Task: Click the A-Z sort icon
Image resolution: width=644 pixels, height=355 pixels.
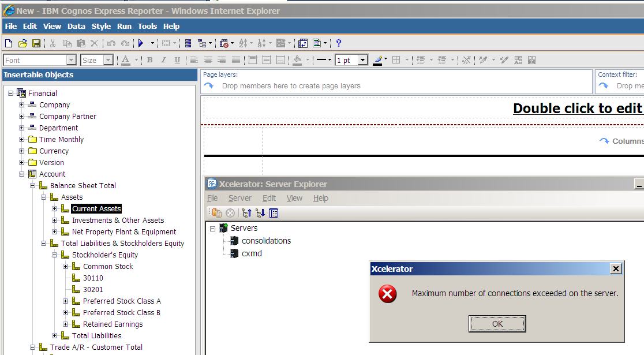Action: [x=244, y=43]
